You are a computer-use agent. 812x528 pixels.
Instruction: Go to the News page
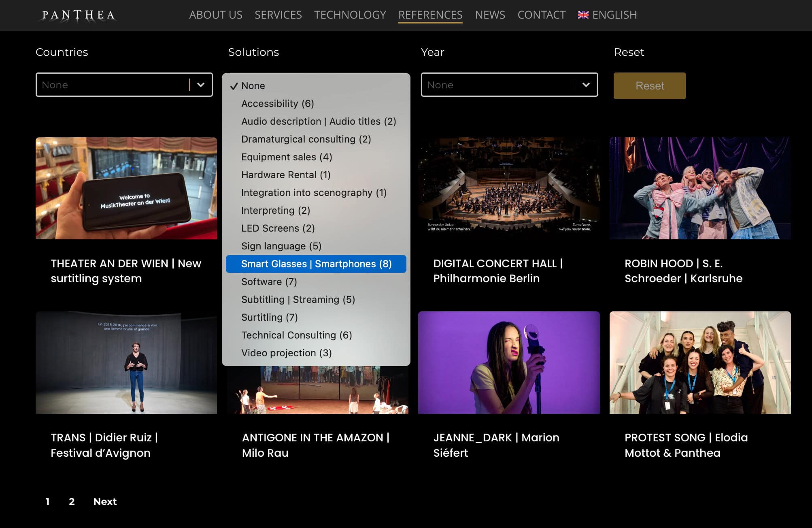[490, 15]
